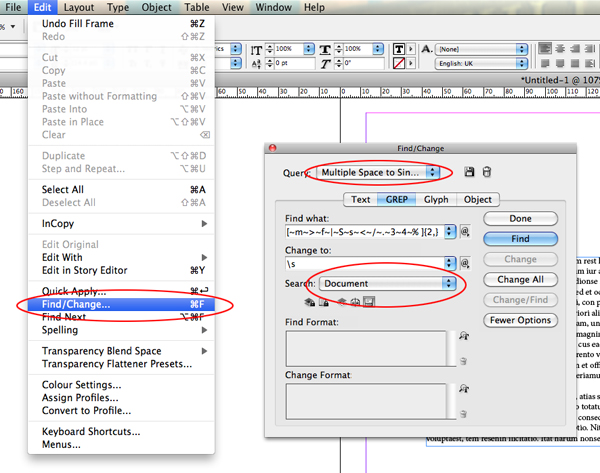Click the Fewer Options button

point(520,320)
